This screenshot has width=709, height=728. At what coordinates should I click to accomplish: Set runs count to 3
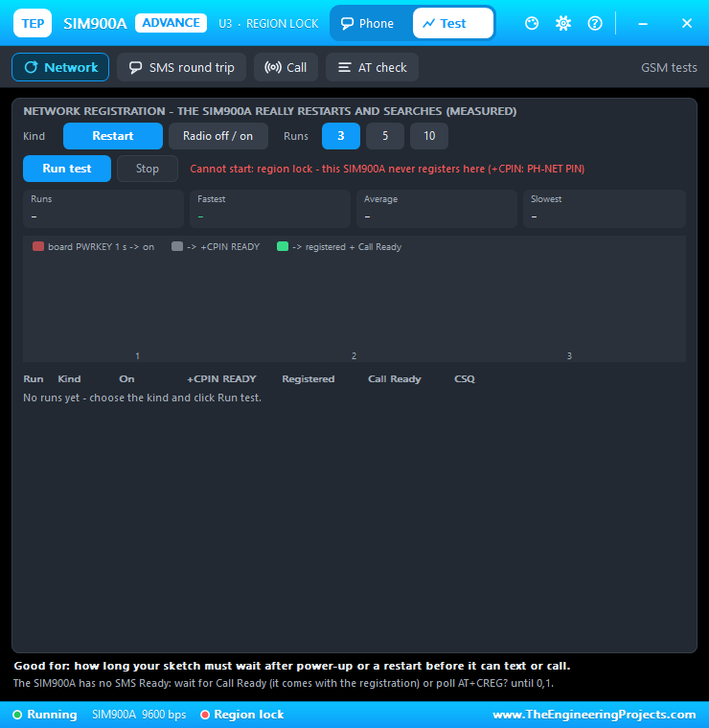click(x=341, y=136)
